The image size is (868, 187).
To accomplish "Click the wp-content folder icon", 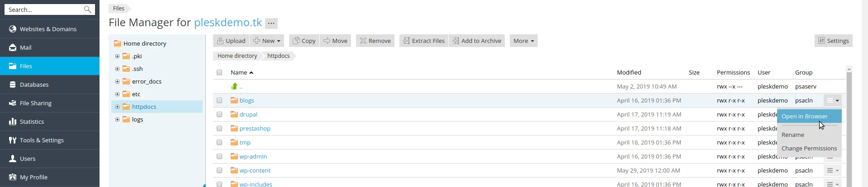I will pos(234,170).
